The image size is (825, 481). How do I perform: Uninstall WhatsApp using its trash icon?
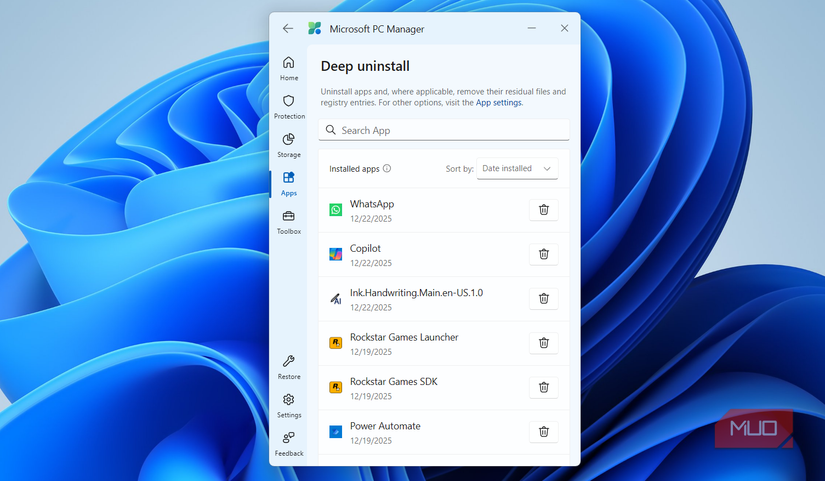[x=543, y=210]
